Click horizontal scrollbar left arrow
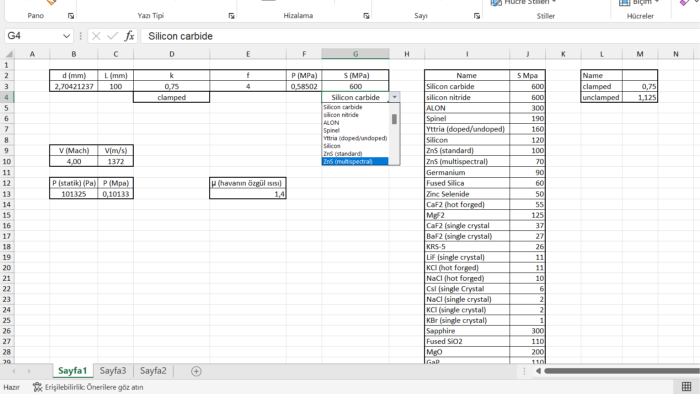This screenshot has width=700, height=394. point(538,371)
